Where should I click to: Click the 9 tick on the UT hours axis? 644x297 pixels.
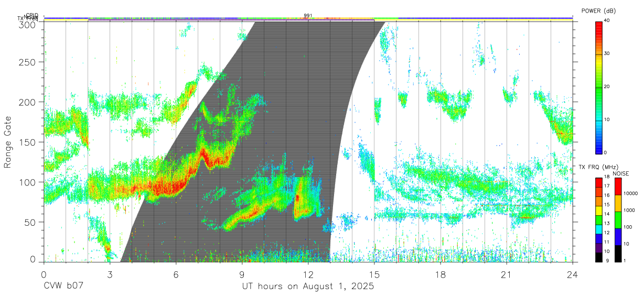pos(242,274)
